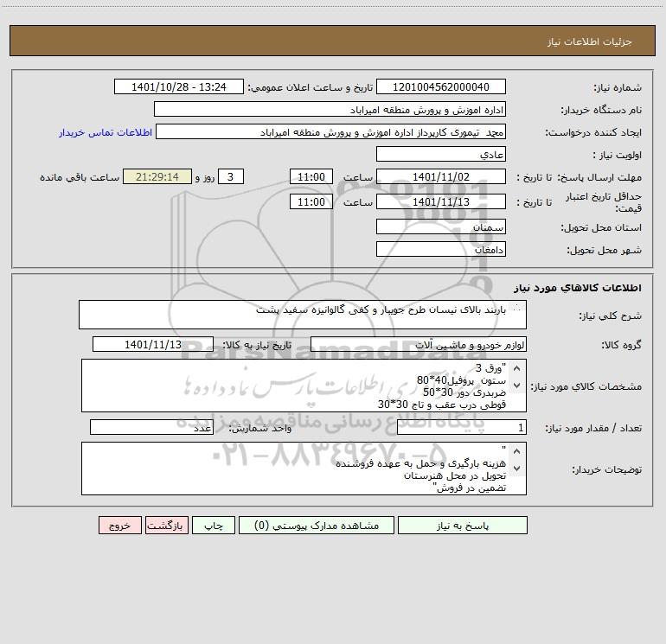This screenshot has height=644, width=666.
Task: Click the استان محل تحویل field سمنان
Action: click(x=441, y=226)
